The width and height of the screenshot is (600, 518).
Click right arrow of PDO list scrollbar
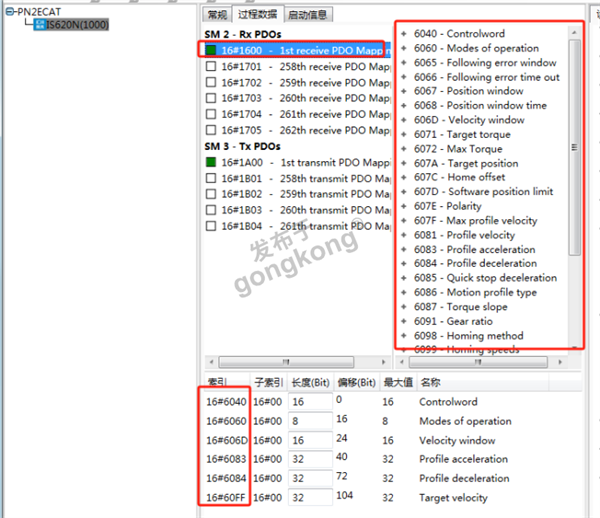tap(383, 362)
